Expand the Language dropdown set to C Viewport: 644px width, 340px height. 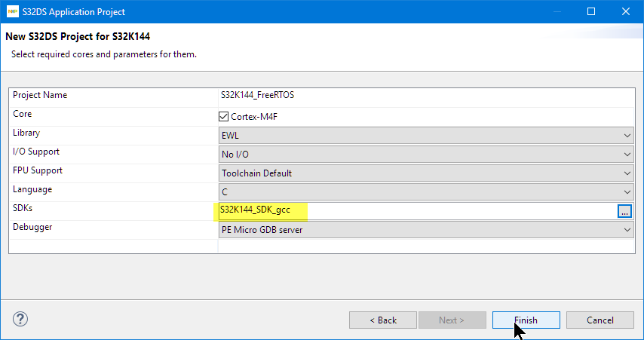(425, 192)
